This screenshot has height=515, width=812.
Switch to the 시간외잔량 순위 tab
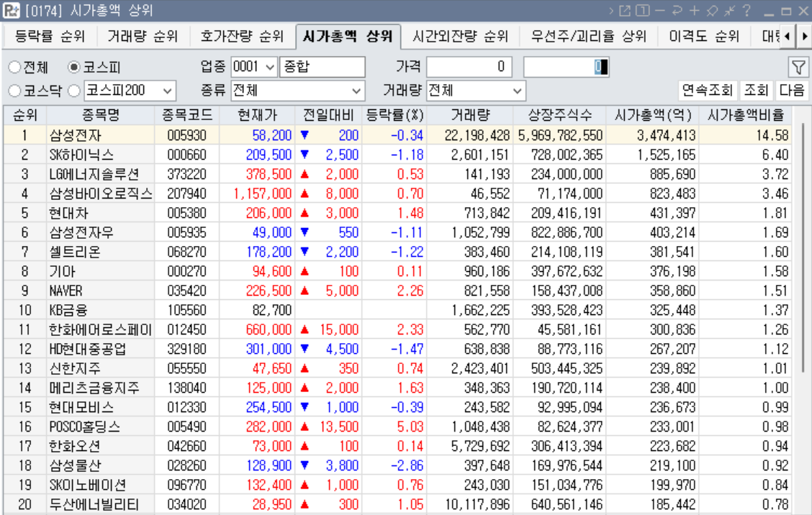tap(461, 36)
